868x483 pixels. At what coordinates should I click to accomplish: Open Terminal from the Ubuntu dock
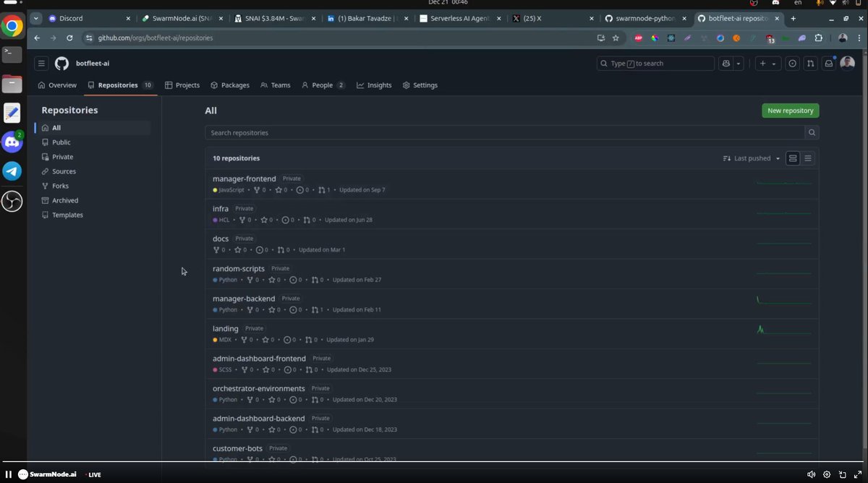click(x=12, y=54)
